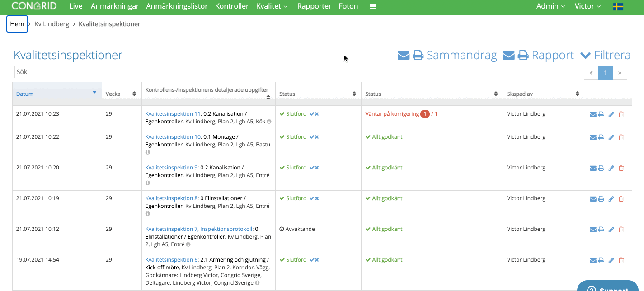Toggle the check/cross status on Kvalitetsinspektion 11

pyautogui.click(x=314, y=114)
